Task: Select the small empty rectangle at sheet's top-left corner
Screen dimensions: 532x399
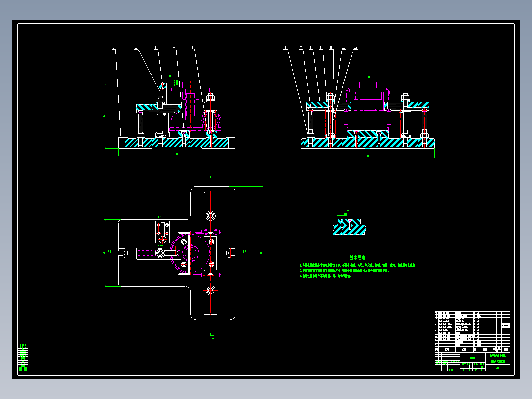Action: pos(38,30)
